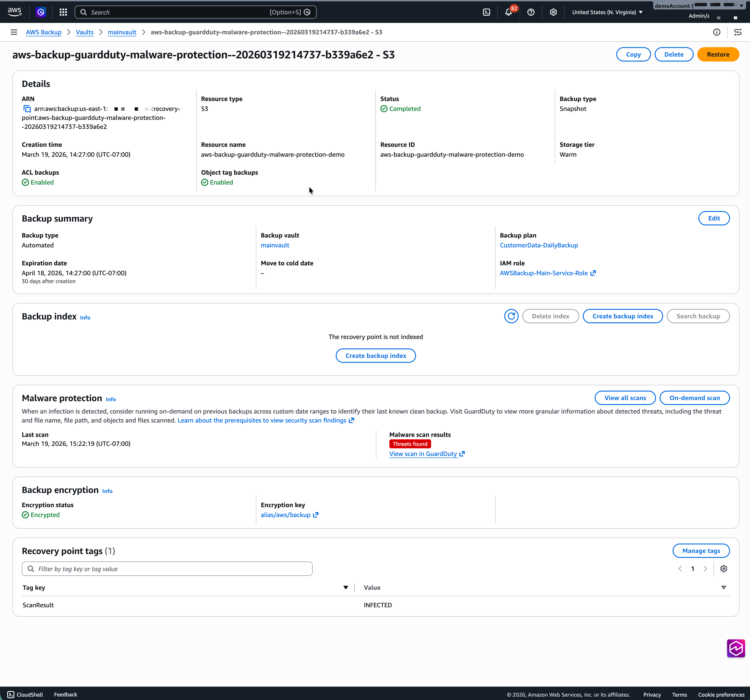
Task: Click Feedback in the footer
Action: click(65, 694)
